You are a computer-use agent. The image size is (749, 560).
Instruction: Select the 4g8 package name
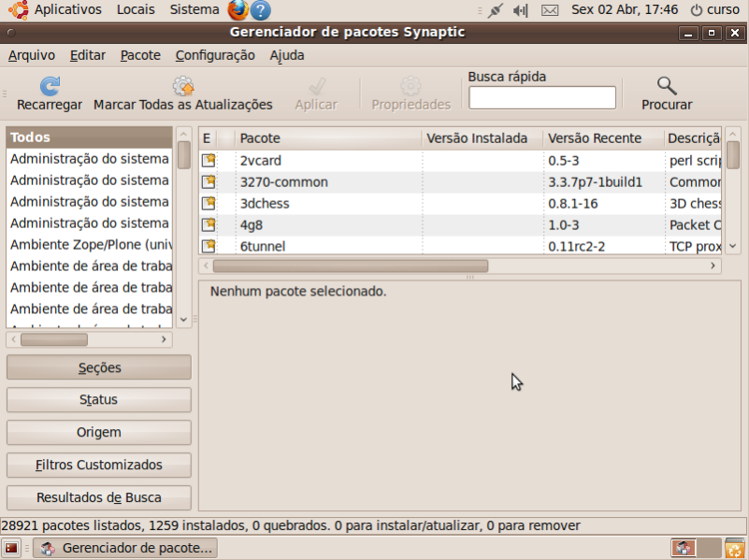(252, 225)
